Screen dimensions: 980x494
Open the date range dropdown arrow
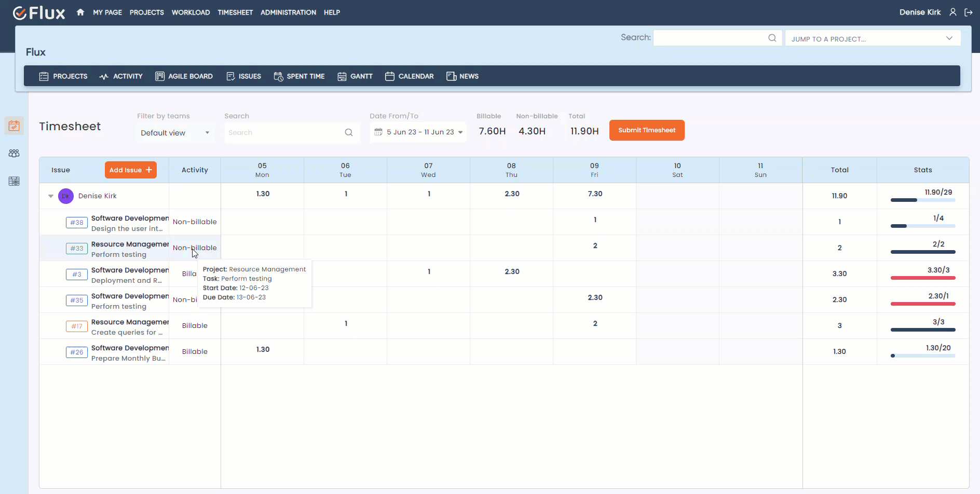click(460, 132)
